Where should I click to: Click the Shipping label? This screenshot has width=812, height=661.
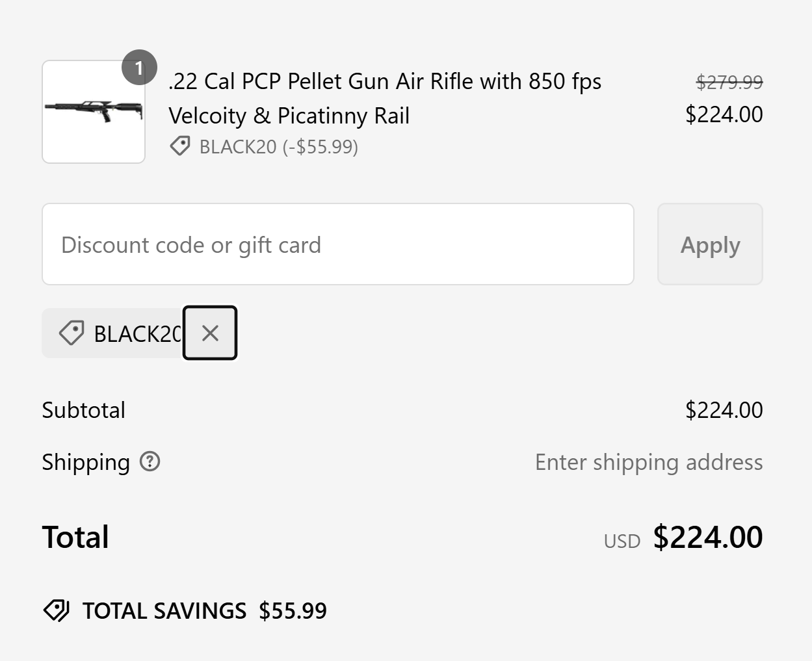coord(86,462)
